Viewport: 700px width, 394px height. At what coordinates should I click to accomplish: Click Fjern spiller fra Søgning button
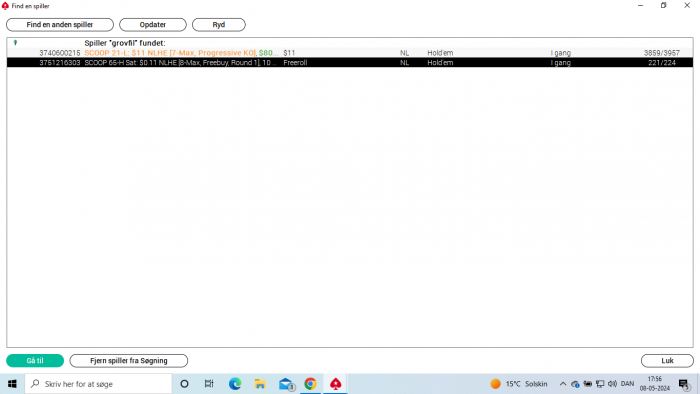tap(129, 361)
